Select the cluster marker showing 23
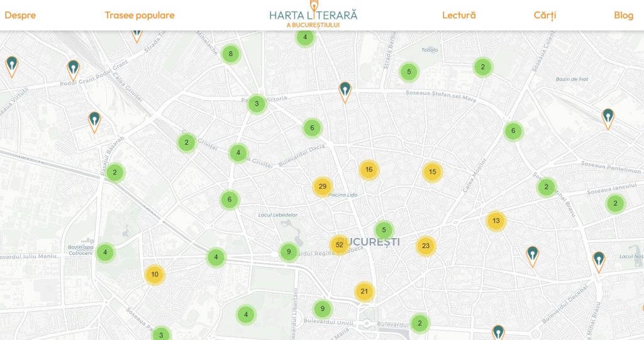This screenshot has width=644, height=340. pos(426,246)
